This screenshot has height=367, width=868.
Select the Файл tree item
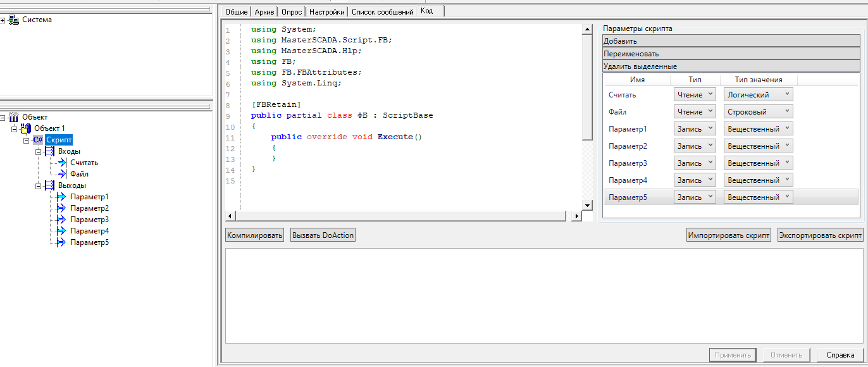79,174
